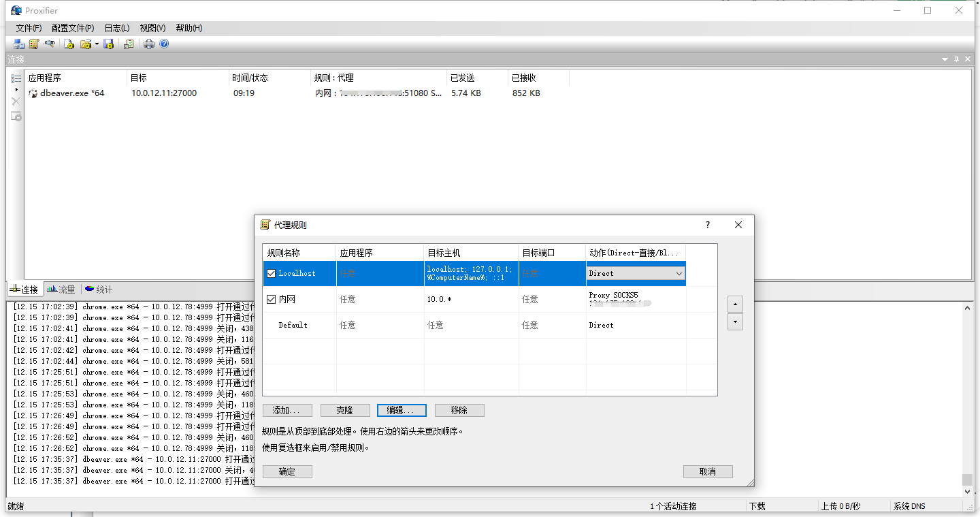980x517 pixels.
Task: Open the proxy servers settings icon
Action: tap(18, 44)
